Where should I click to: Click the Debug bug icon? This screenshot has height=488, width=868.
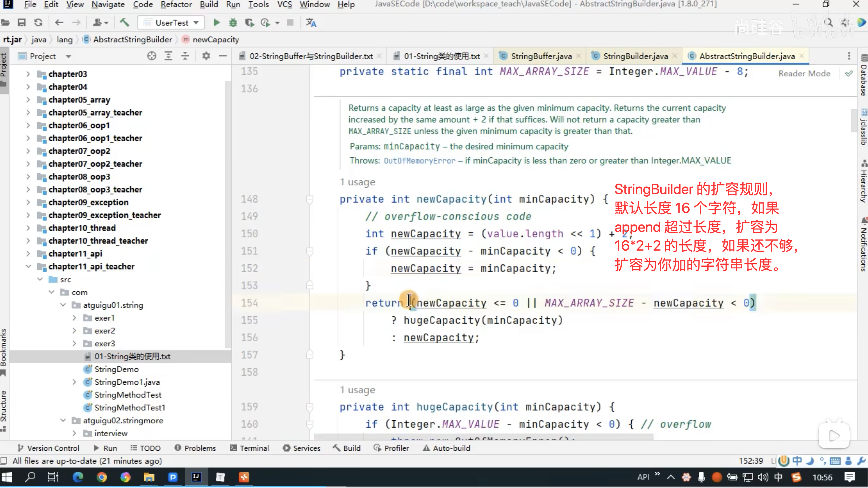(233, 23)
